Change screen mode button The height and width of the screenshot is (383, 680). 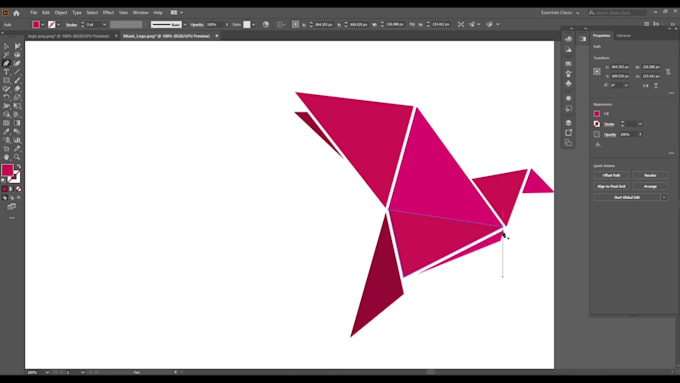tap(12, 207)
